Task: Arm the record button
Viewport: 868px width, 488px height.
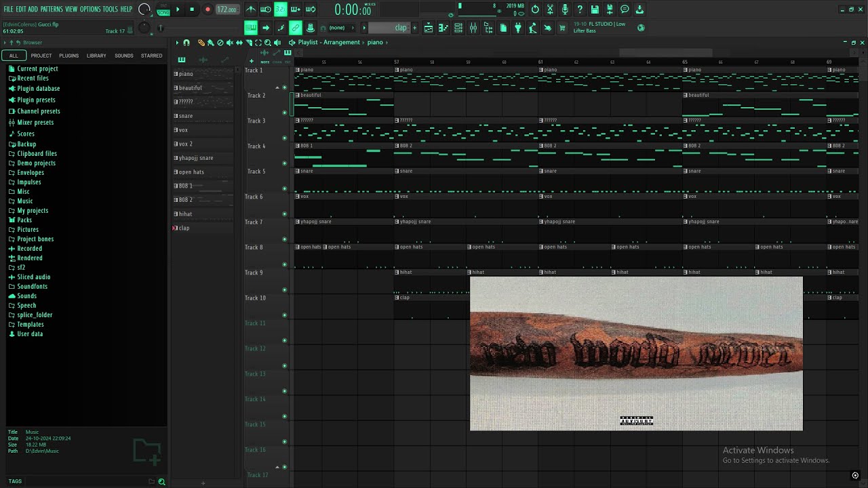Action: (208, 9)
